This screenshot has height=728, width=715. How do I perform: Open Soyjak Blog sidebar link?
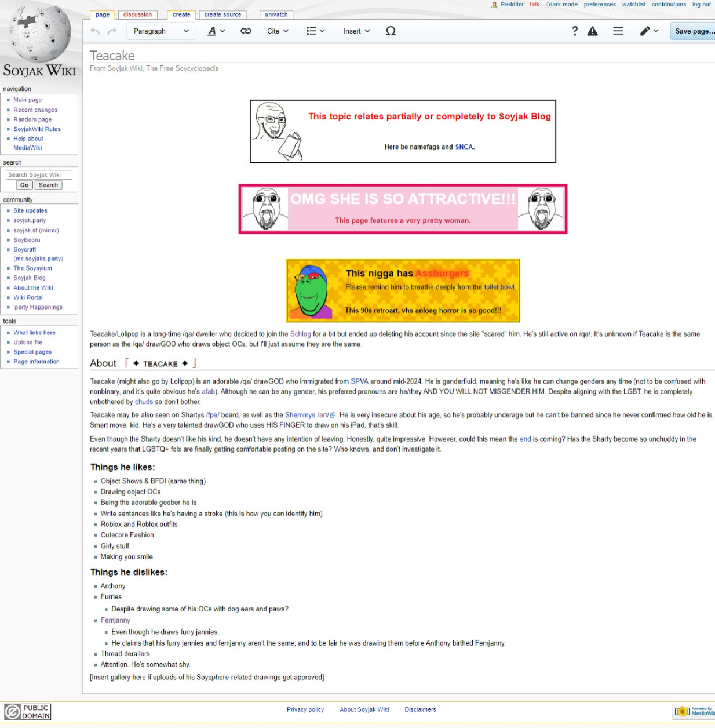click(x=30, y=278)
